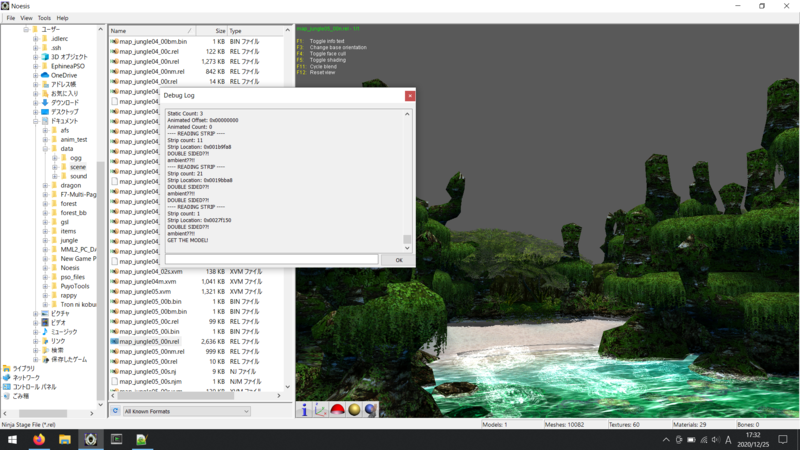Sort the file list by the Name column

pyautogui.click(x=152, y=31)
